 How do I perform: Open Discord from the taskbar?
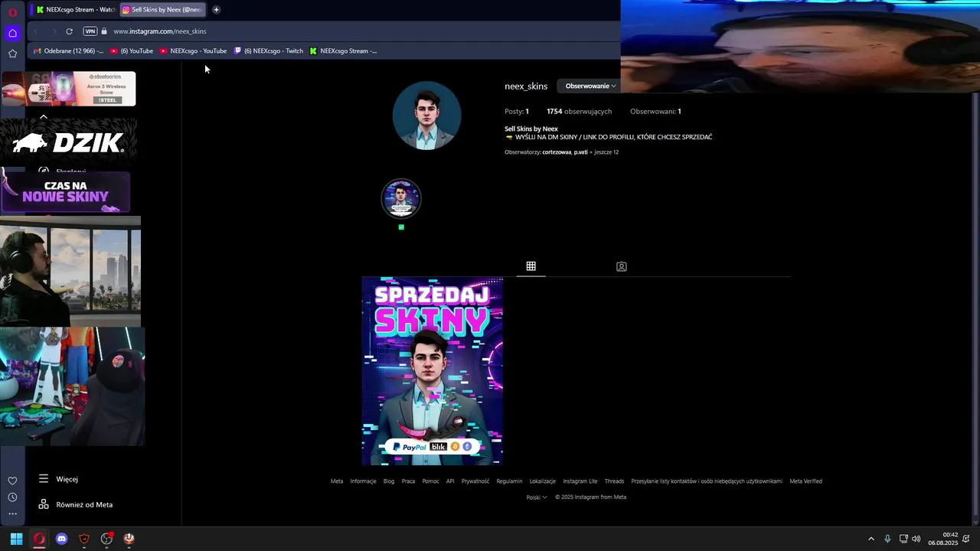click(x=62, y=539)
